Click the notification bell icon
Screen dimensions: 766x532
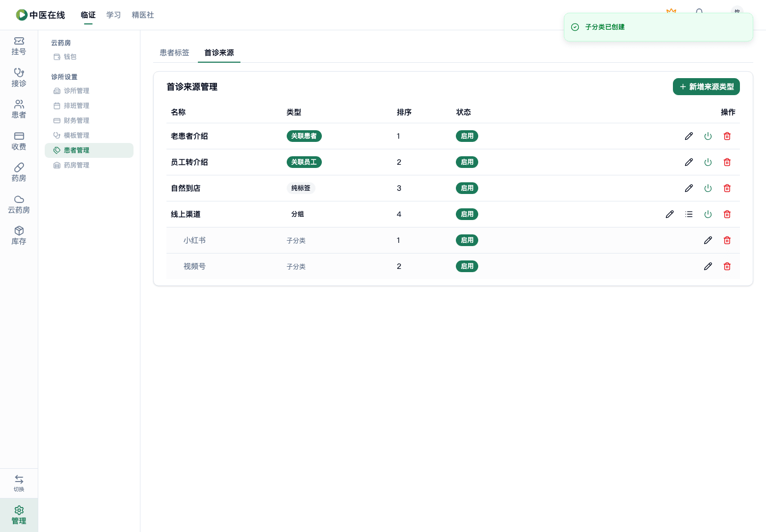[699, 11]
